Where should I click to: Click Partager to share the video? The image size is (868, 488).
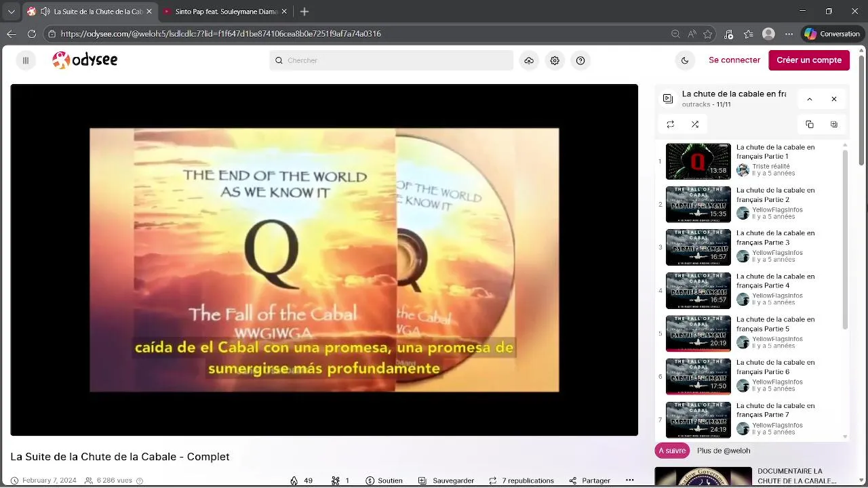(x=589, y=481)
